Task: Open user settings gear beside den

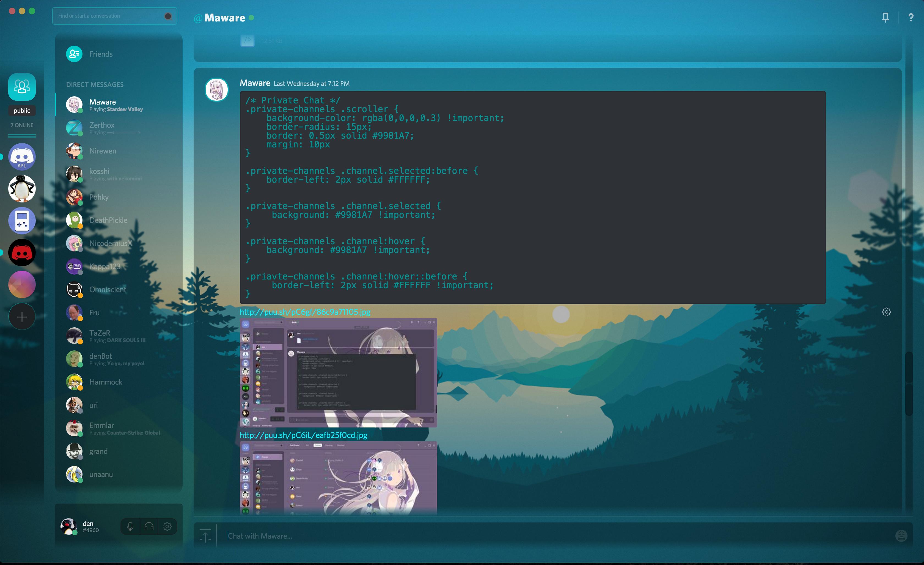Action: click(167, 527)
